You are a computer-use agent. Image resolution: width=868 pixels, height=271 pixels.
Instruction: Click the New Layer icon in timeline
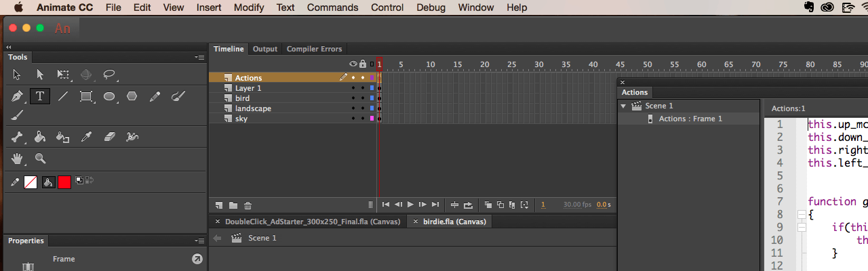(219, 205)
